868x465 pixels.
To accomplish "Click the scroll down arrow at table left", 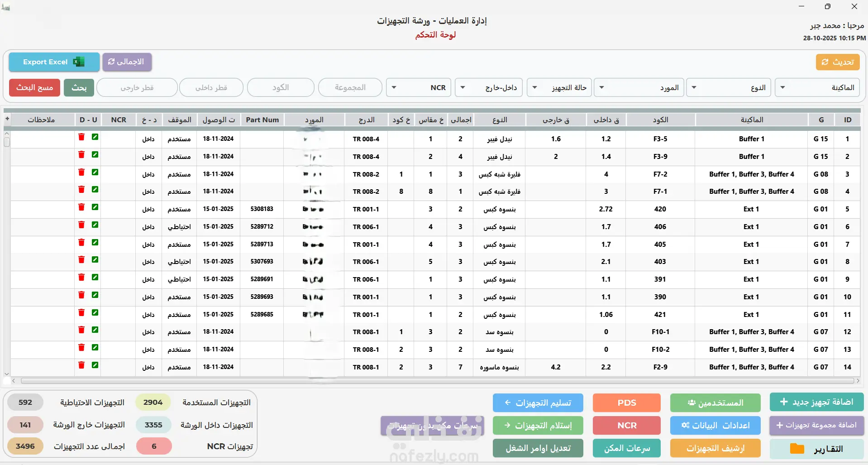I will 7,374.
